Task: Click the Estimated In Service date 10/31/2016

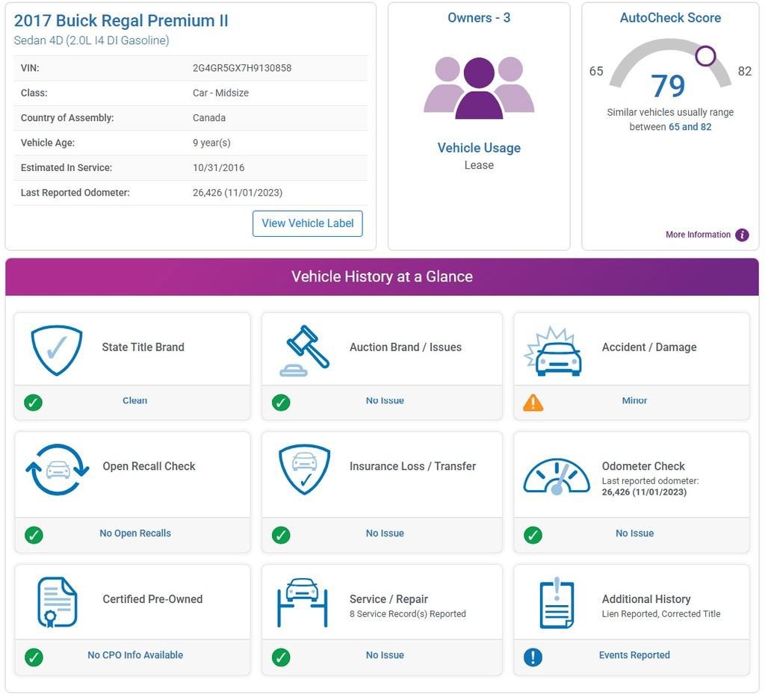Action: coord(219,168)
